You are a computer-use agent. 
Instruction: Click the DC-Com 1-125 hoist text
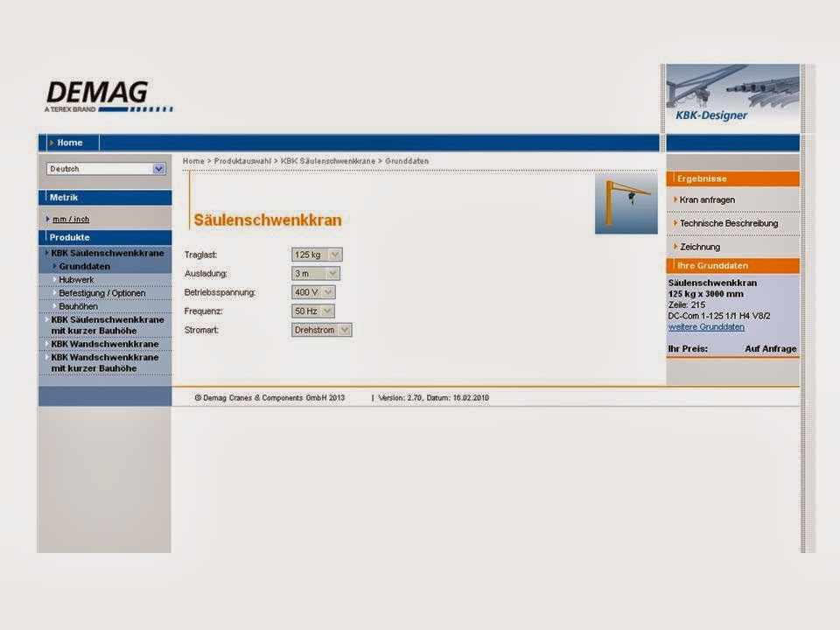[719, 316]
